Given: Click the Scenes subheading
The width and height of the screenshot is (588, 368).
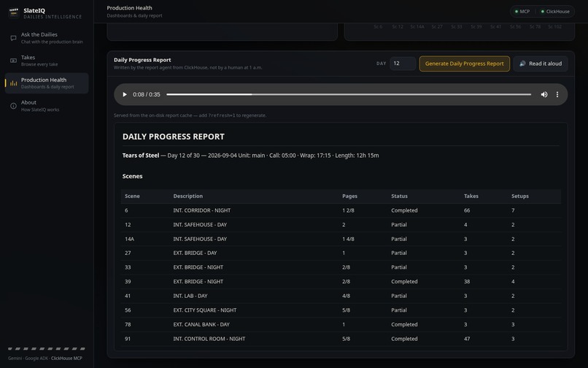Looking at the screenshot, I should [x=132, y=176].
